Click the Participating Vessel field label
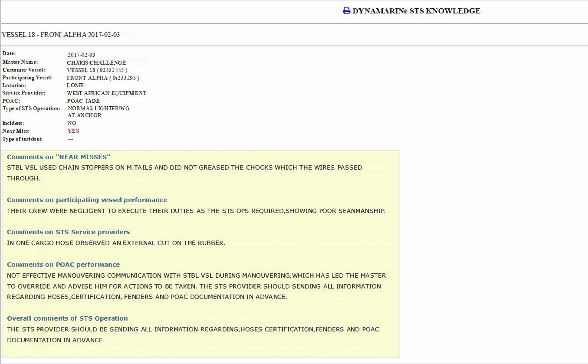The image size is (588, 364). (x=27, y=78)
